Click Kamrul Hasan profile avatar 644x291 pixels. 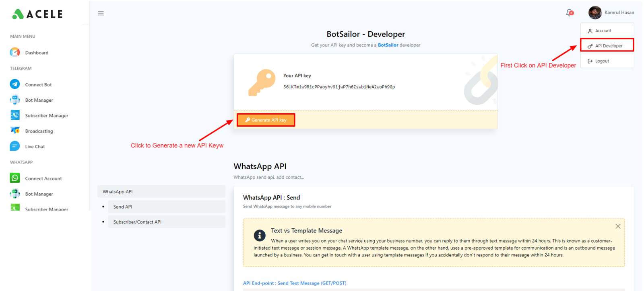(595, 12)
